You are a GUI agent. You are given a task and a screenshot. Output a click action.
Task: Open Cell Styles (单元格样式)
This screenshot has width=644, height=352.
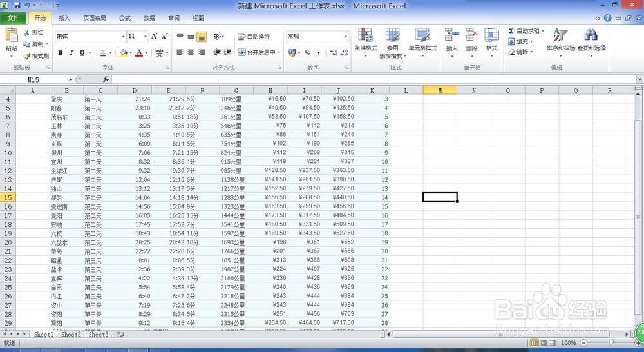tap(422, 43)
